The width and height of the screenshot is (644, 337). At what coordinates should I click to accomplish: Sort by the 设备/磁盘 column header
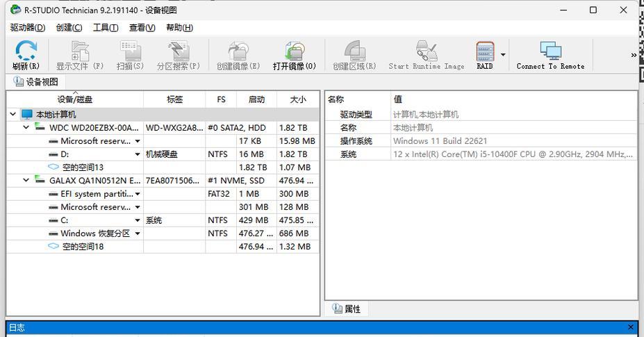click(x=75, y=99)
